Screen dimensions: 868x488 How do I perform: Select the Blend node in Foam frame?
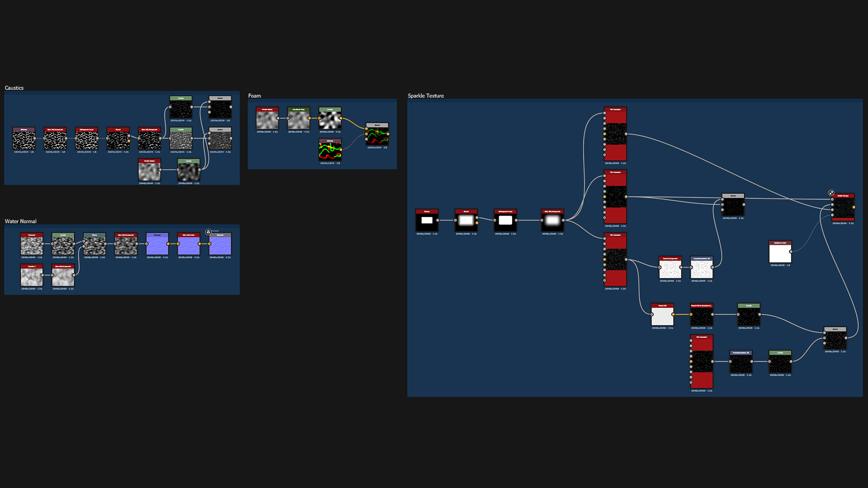click(x=377, y=135)
